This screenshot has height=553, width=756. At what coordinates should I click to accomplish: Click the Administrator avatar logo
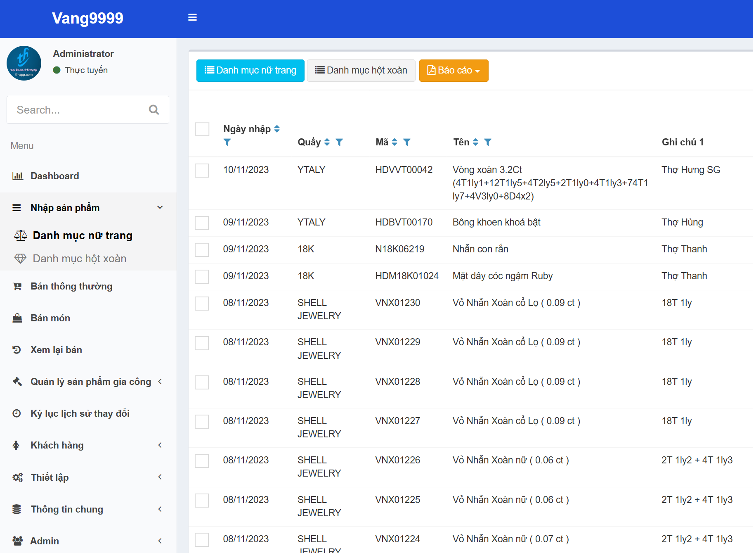pos(24,63)
